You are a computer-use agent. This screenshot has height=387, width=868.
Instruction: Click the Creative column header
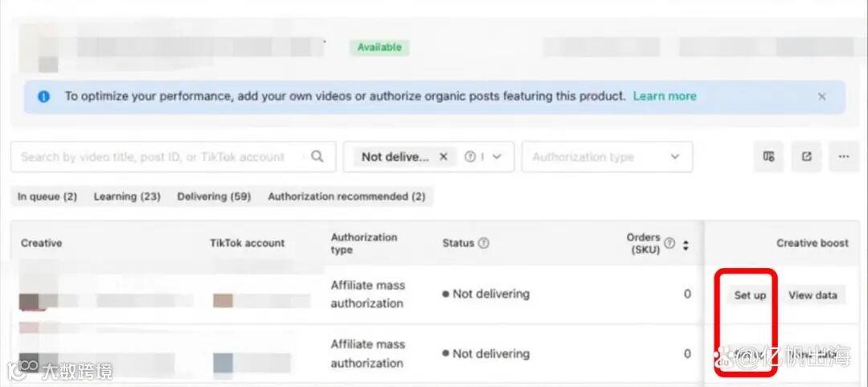pyautogui.click(x=42, y=243)
